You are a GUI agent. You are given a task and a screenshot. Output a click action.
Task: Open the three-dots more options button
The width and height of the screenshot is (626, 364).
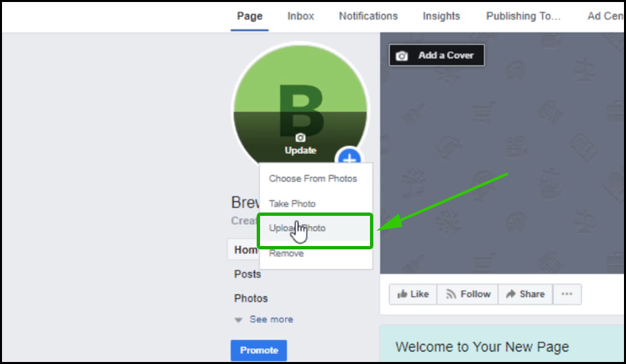point(567,294)
